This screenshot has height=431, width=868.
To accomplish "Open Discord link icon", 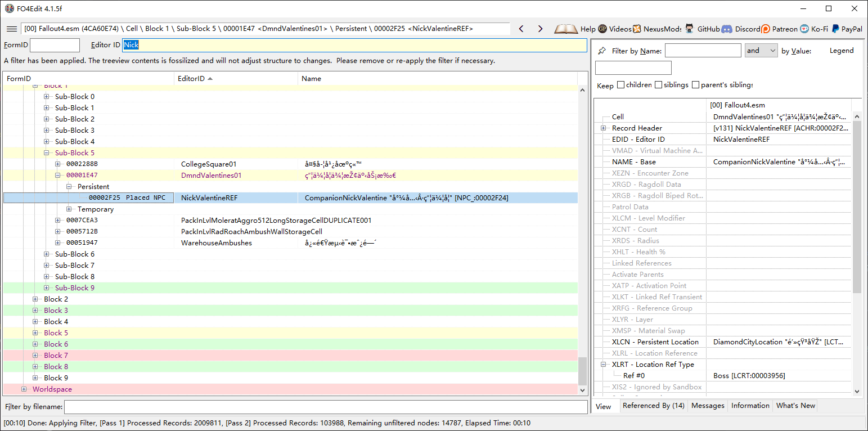I will [x=727, y=29].
